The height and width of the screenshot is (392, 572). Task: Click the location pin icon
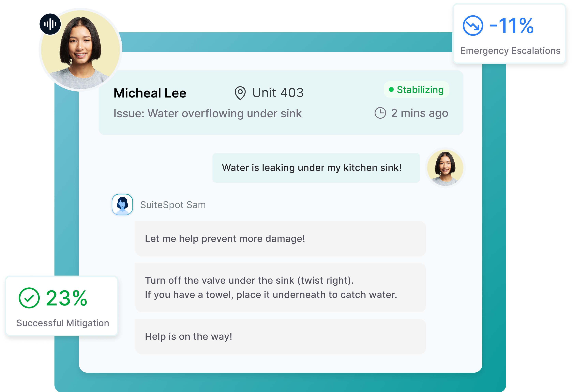(240, 93)
